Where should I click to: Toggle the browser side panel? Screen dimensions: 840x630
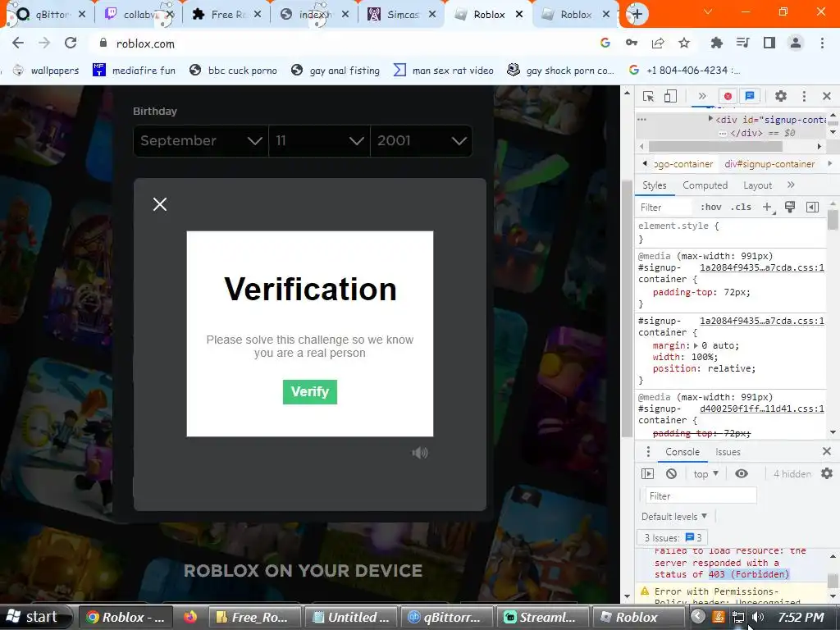[x=769, y=43]
